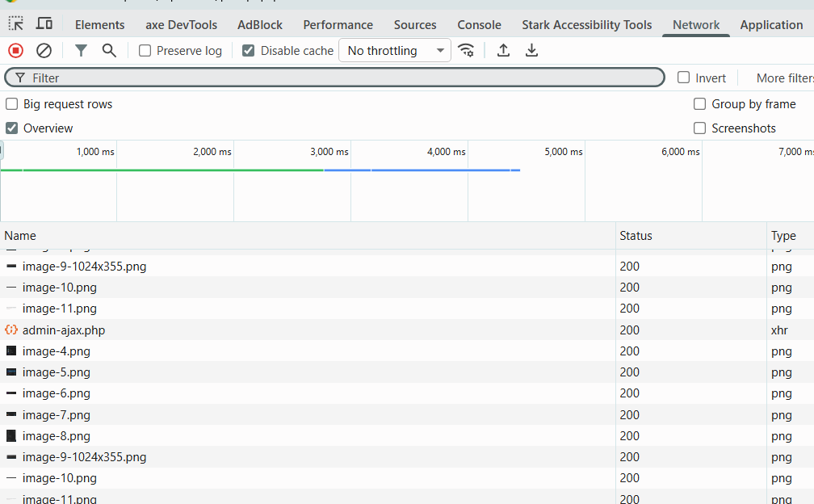Stop recording the network log
This screenshot has height=504, width=814.
[x=15, y=51]
